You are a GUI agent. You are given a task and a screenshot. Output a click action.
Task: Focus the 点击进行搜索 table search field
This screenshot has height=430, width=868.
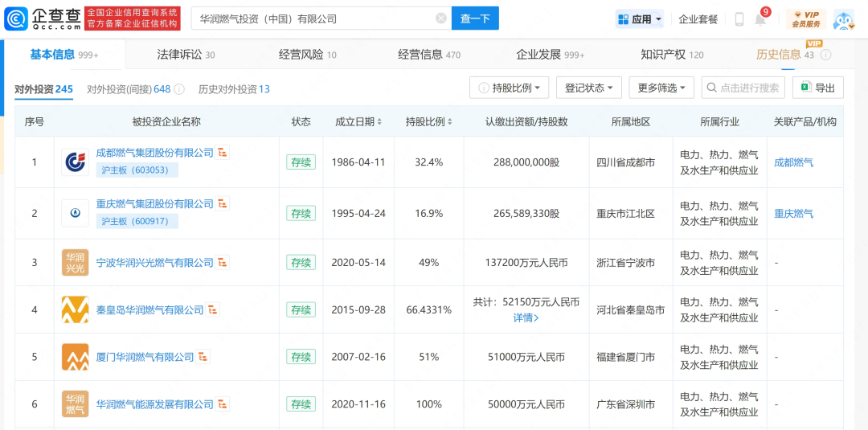743,88
